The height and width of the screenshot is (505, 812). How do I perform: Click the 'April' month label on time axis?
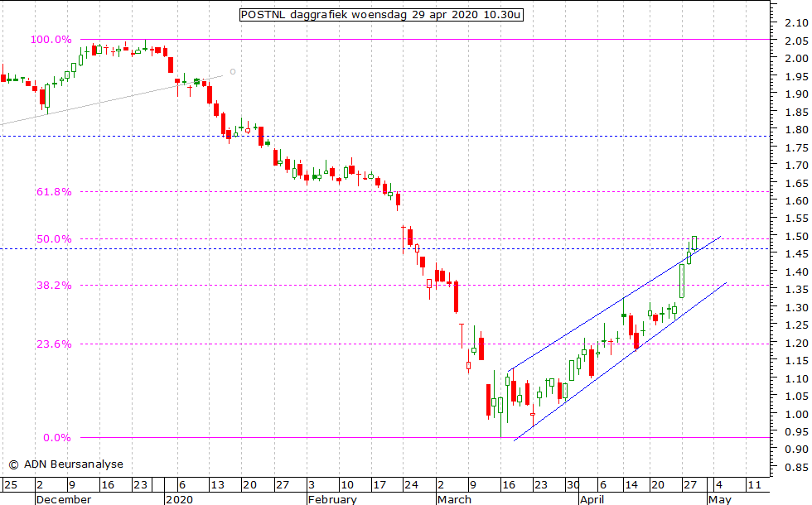pos(592,499)
